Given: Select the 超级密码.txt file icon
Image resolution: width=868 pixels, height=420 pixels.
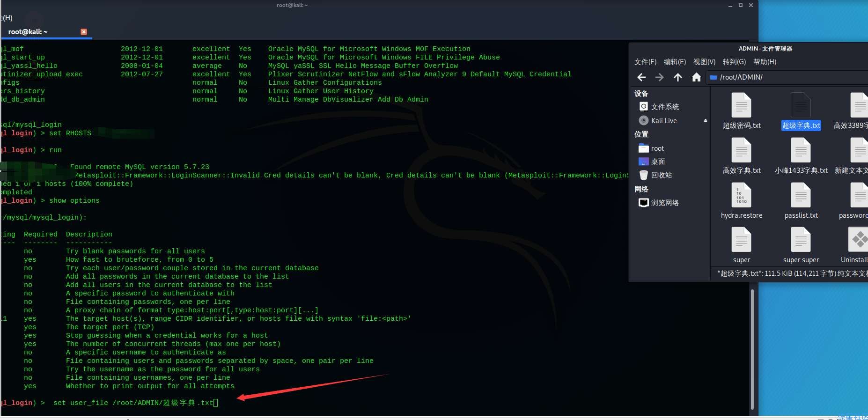Looking at the screenshot, I should tap(742, 105).
